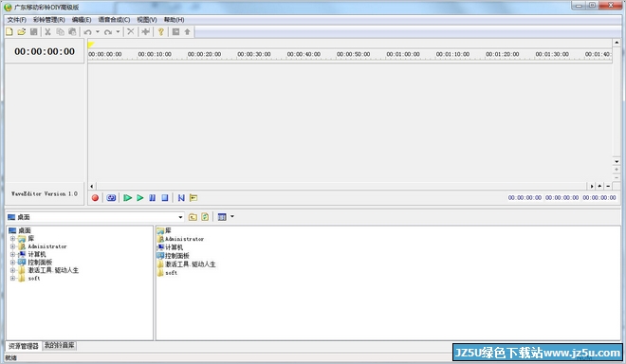Click the timeline vertical scroll up arrow
This screenshot has width=626, height=364.
click(617, 43)
